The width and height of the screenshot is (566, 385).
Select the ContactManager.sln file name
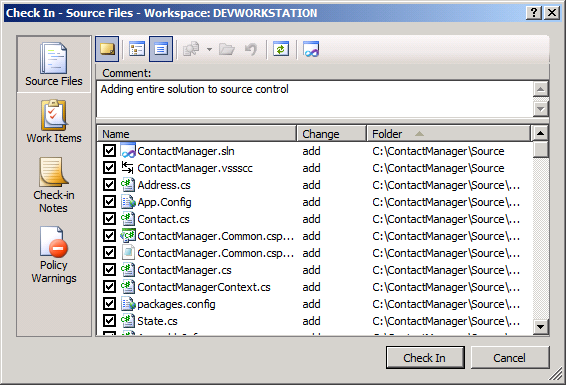[186, 151]
